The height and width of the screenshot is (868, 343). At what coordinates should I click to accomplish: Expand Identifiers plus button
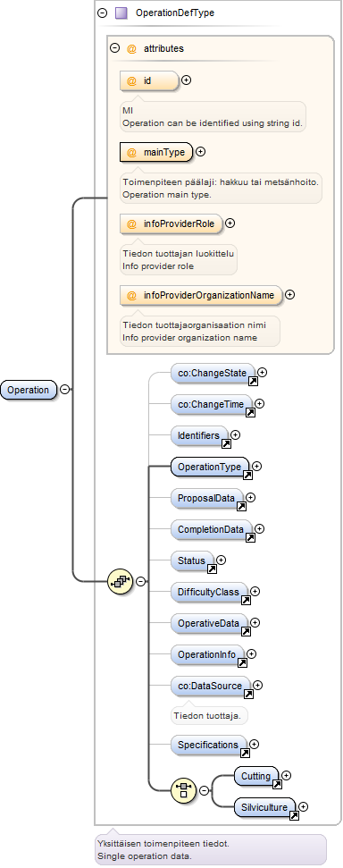pyautogui.click(x=235, y=435)
